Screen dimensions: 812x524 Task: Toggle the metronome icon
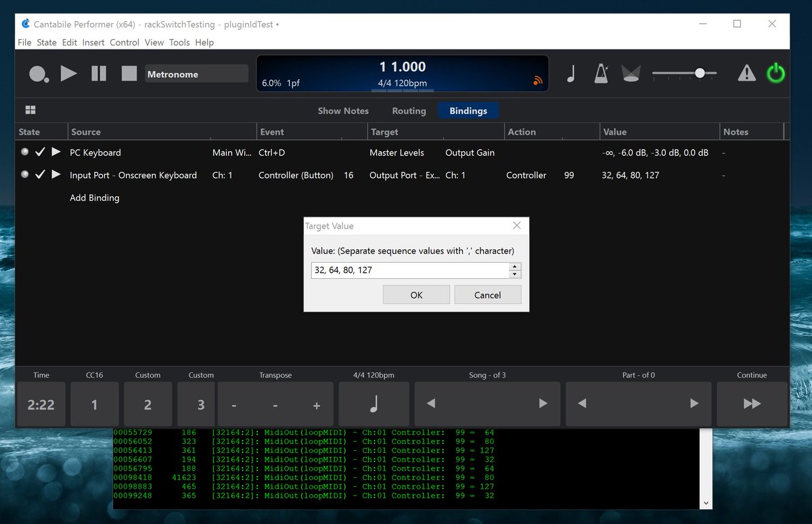coord(601,73)
